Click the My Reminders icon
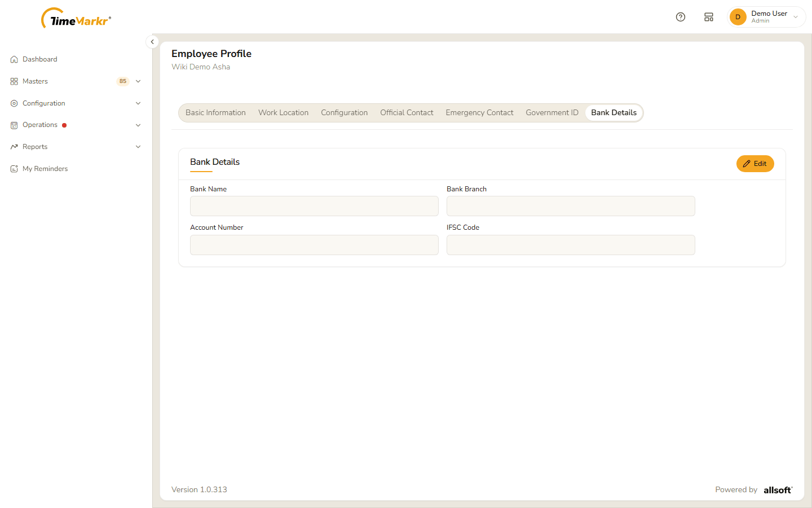This screenshot has height=508, width=812. coord(14,169)
